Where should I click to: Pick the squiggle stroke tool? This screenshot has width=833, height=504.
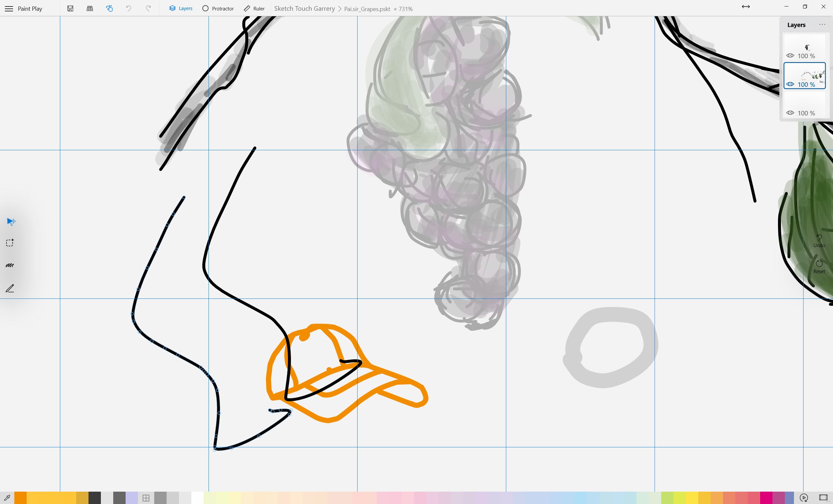pyautogui.click(x=10, y=266)
